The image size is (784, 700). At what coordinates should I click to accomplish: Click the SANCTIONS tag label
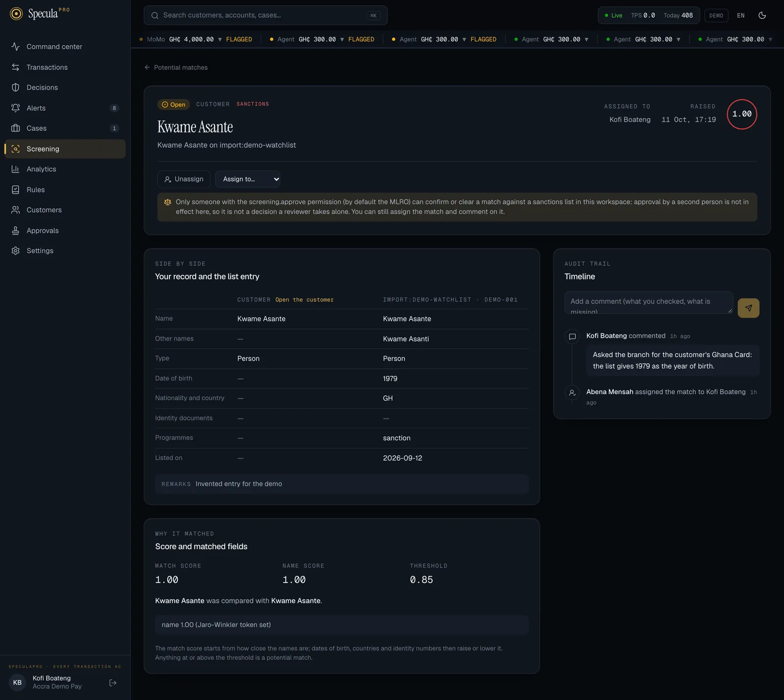[x=253, y=104]
